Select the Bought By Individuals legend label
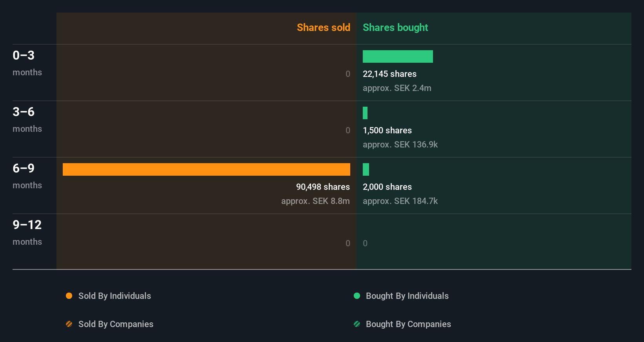The image size is (644, 342). (407, 296)
